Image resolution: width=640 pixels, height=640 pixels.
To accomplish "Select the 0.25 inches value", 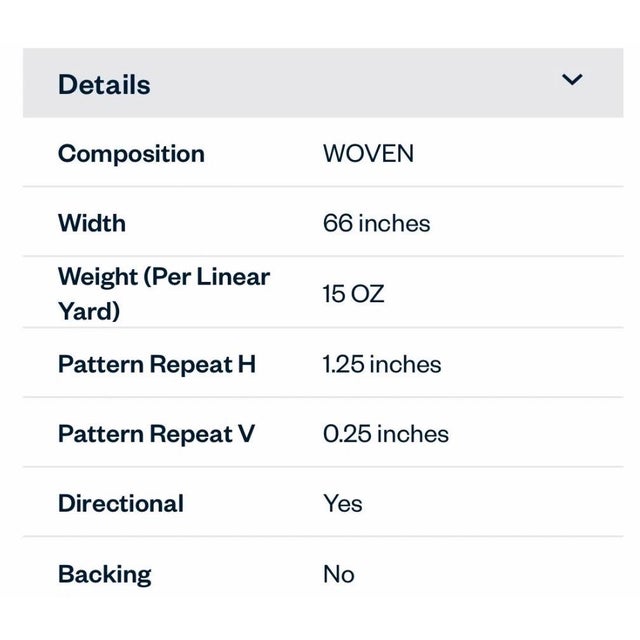I will [385, 434].
